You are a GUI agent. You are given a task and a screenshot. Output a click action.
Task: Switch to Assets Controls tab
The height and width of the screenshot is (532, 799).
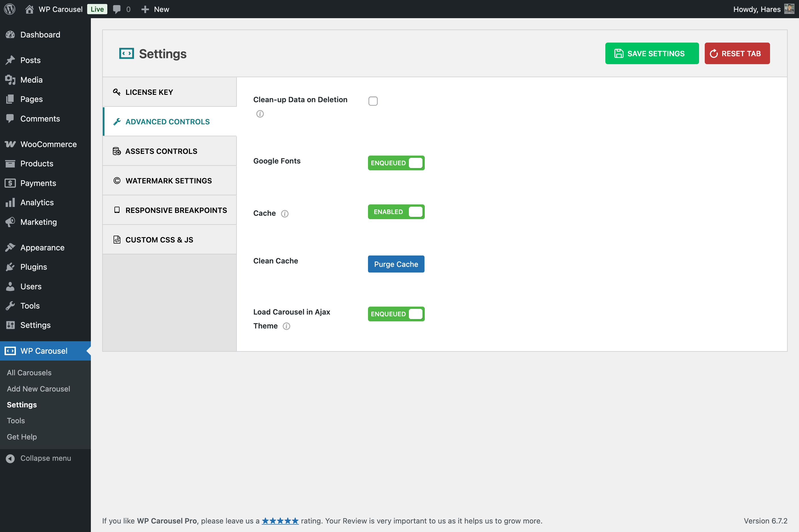point(170,151)
